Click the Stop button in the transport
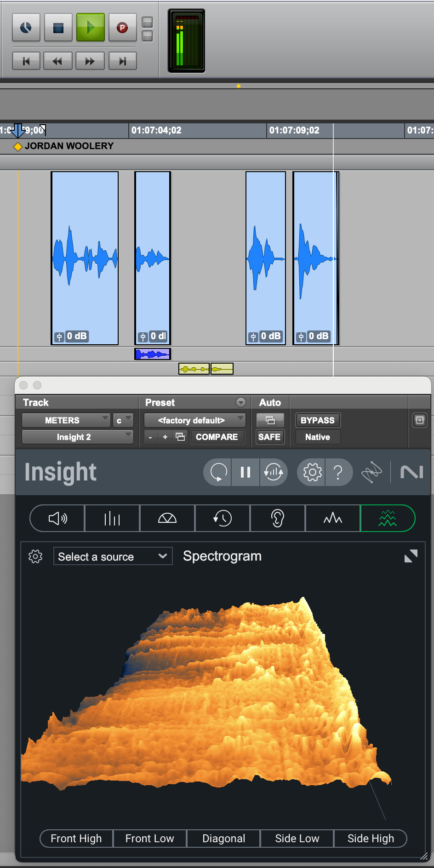 coord(58,28)
